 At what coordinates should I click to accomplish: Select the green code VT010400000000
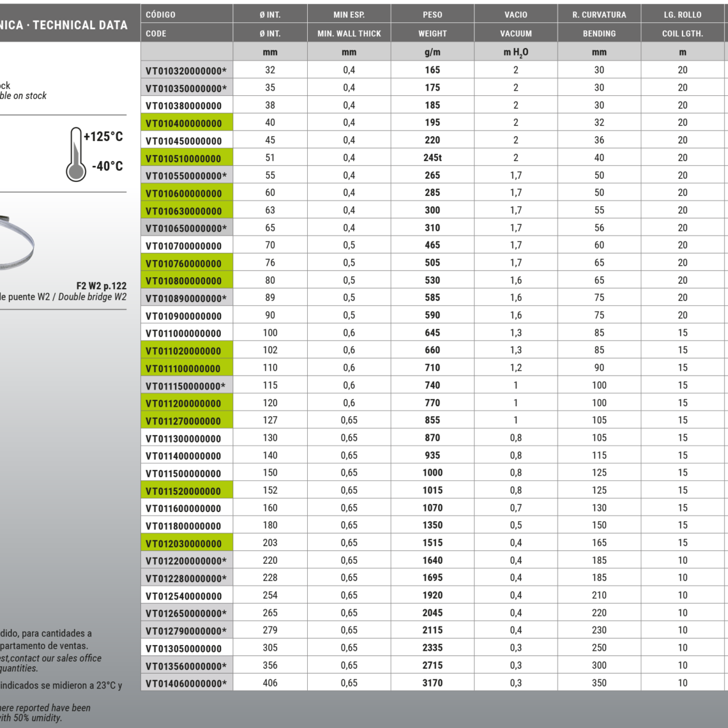pos(184,123)
